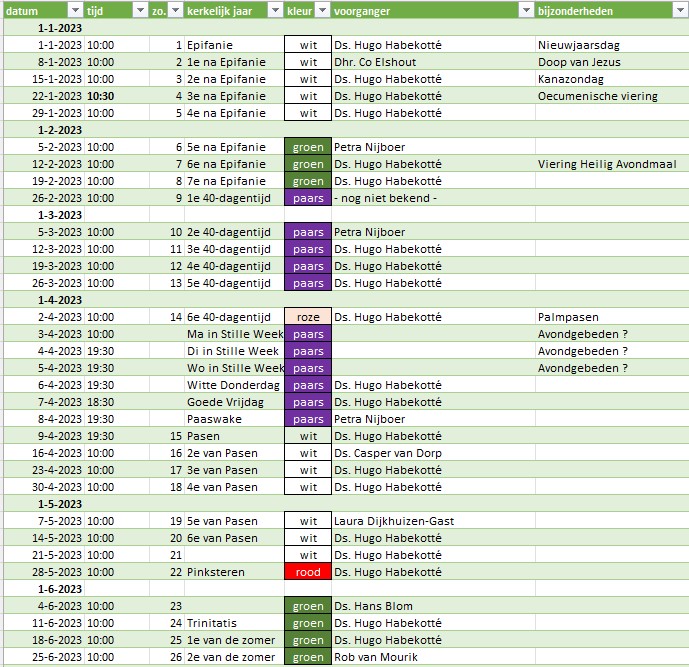Click the 'Trinitatis' cell
This screenshot has width=689, height=667.
[234, 623]
